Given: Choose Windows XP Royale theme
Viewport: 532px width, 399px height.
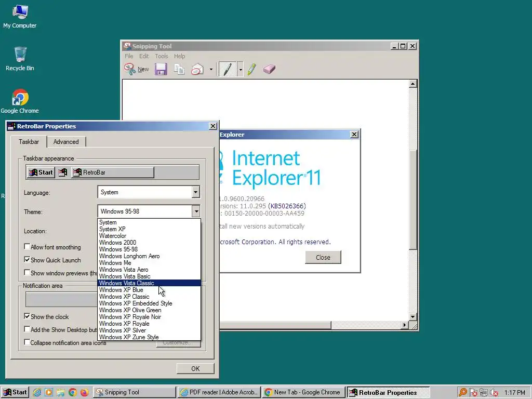Looking at the screenshot, I should (x=149, y=324).
